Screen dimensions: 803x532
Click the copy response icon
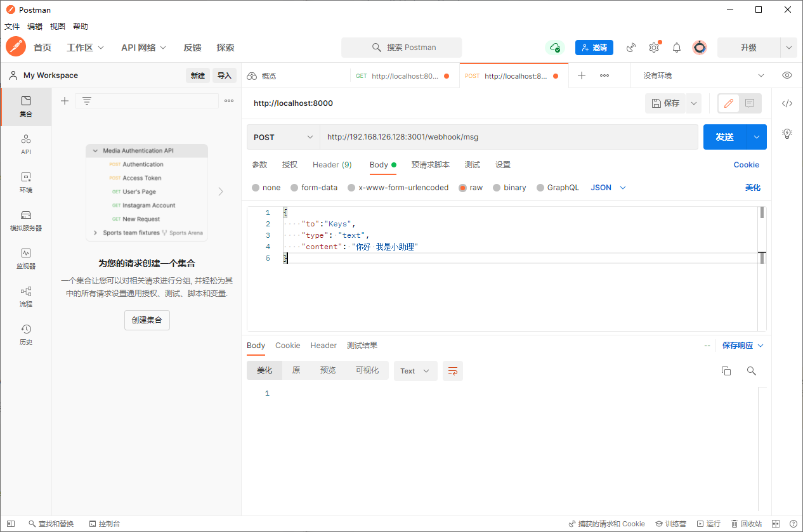click(726, 371)
